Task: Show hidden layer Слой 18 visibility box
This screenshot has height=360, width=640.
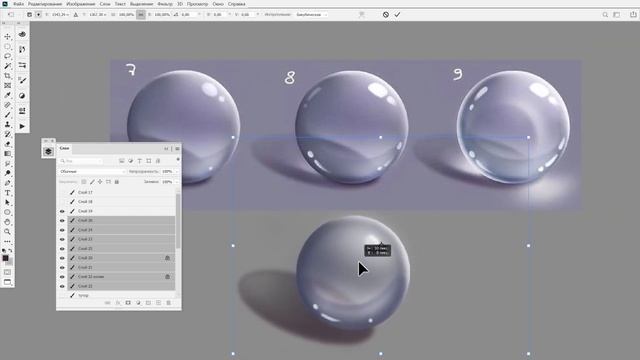Action: (62, 202)
